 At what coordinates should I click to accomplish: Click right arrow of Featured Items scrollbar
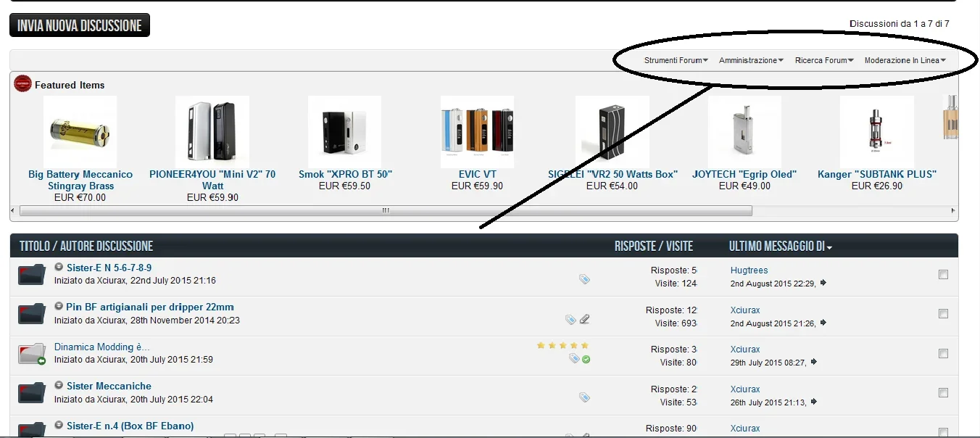pyautogui.click(x=953, y=211)
